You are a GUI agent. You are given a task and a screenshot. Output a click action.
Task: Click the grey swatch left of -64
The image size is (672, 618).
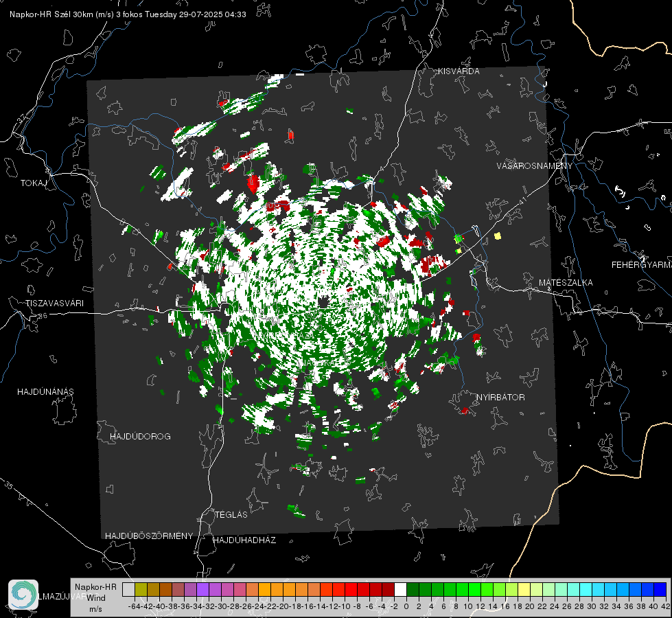tap(128, 589)
